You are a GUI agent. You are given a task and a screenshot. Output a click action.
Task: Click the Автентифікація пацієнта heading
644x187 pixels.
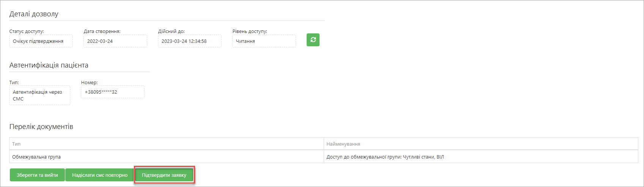49,65
